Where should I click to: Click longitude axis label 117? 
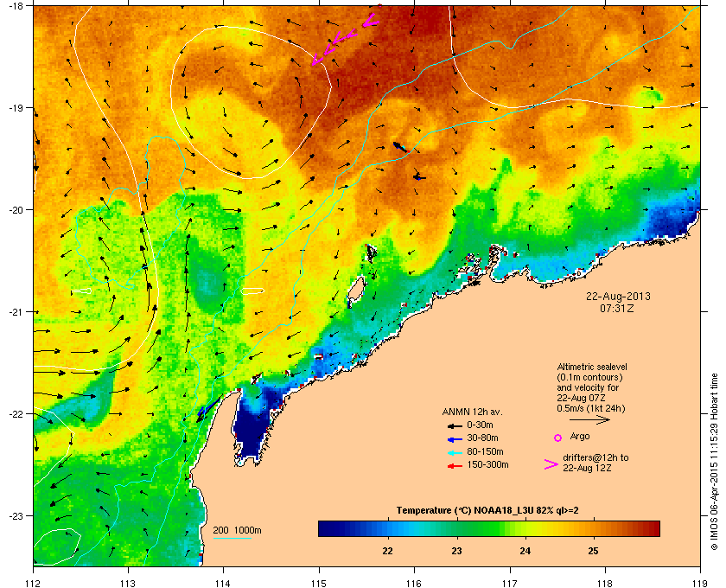tap(509, 583)
